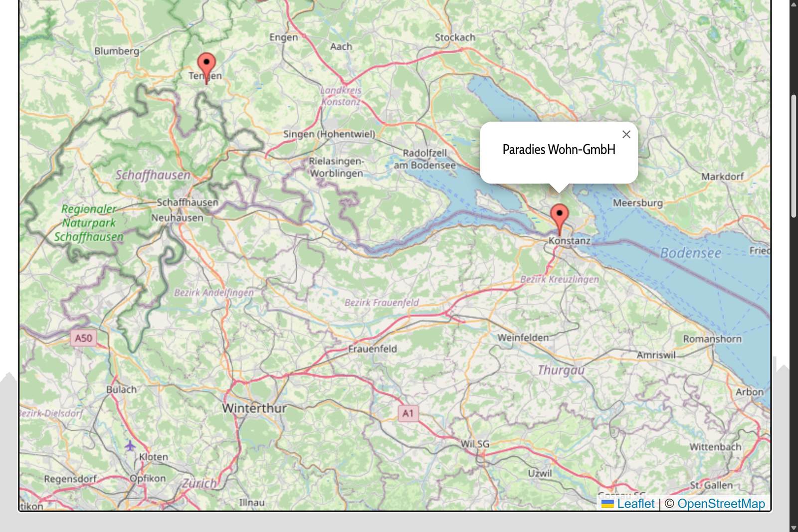Click the Thurgau canton label
Screen dimensions: 798x532
(561, 370)
